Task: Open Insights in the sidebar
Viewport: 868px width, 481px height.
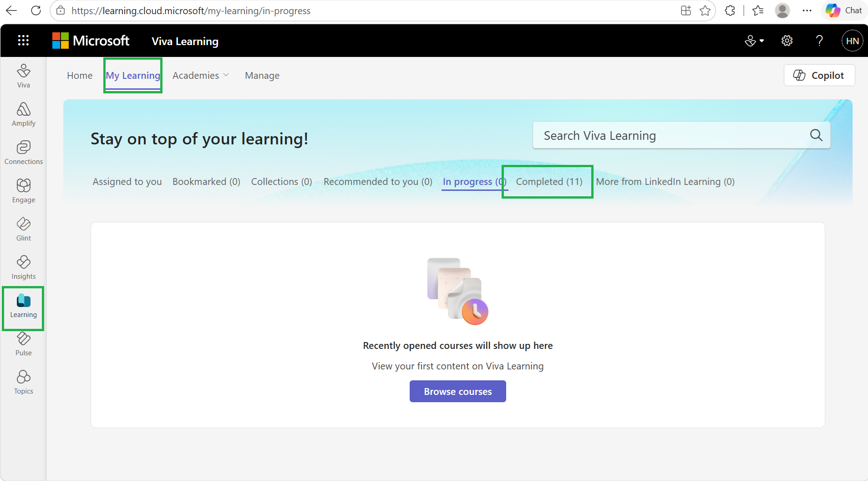Action: [x=24, y=267]
